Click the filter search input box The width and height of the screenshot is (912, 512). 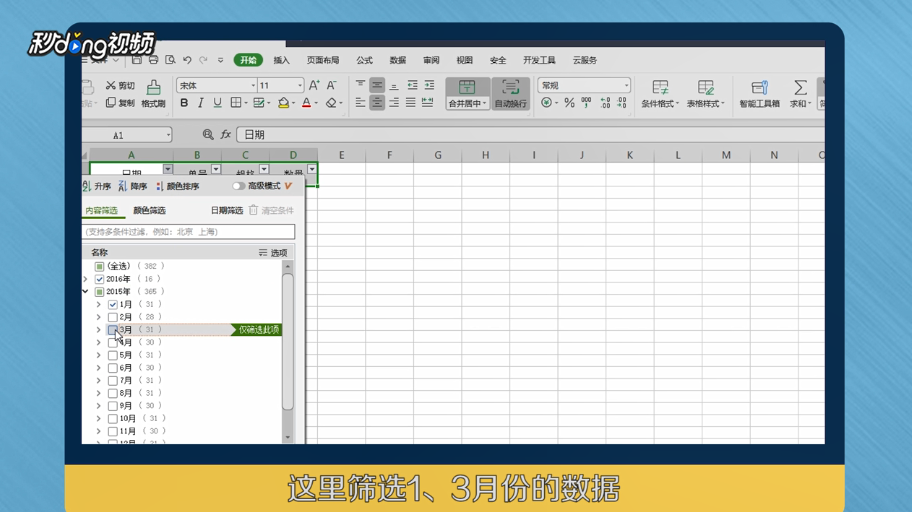pyautogui.click(x=188, y=232)
